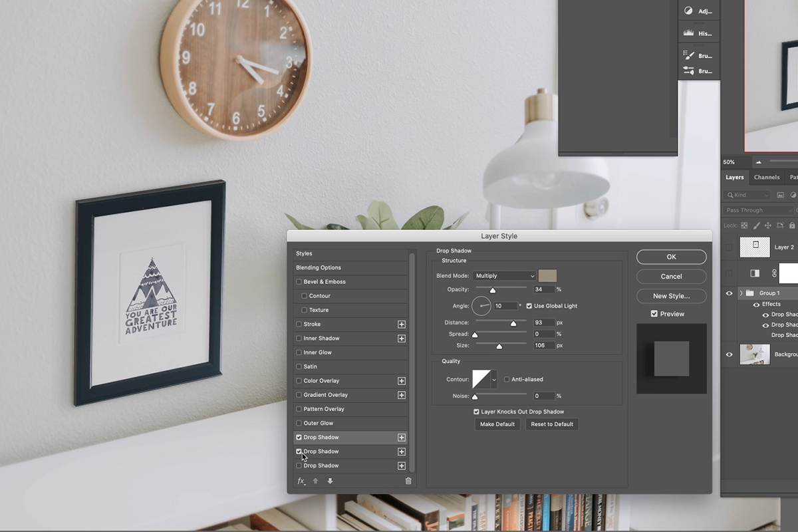Uncheck Use Global Light
The image size is (798, 532).
[x=529, y=306]
